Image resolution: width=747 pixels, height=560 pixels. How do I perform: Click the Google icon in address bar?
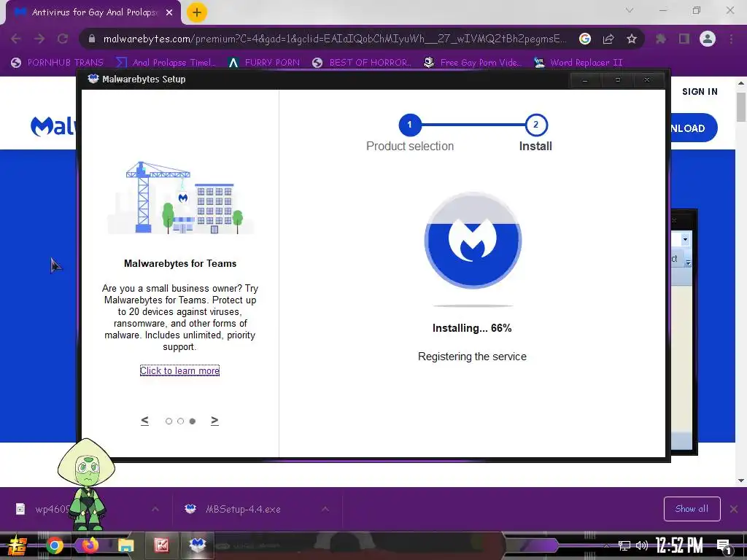[585, 39]
